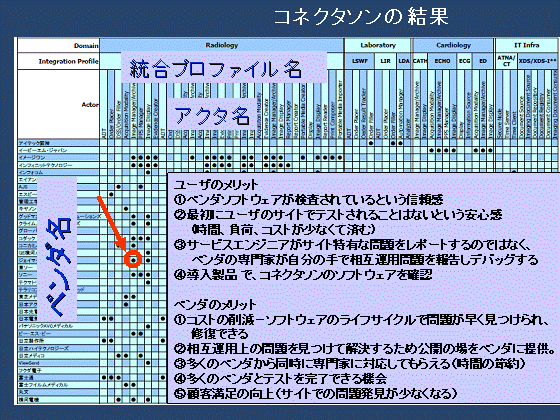Select vendor row 富士フイルムメディカル

(x=59, y=385)
